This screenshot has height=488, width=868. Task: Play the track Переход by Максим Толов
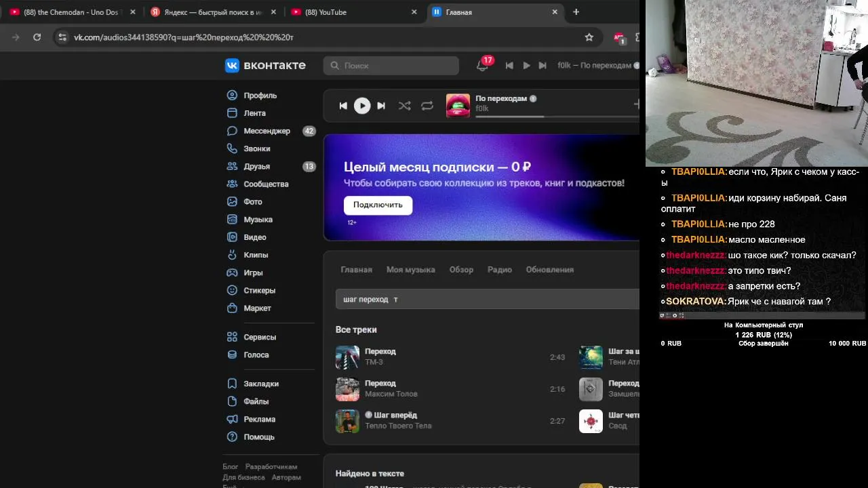coord(347,389)
